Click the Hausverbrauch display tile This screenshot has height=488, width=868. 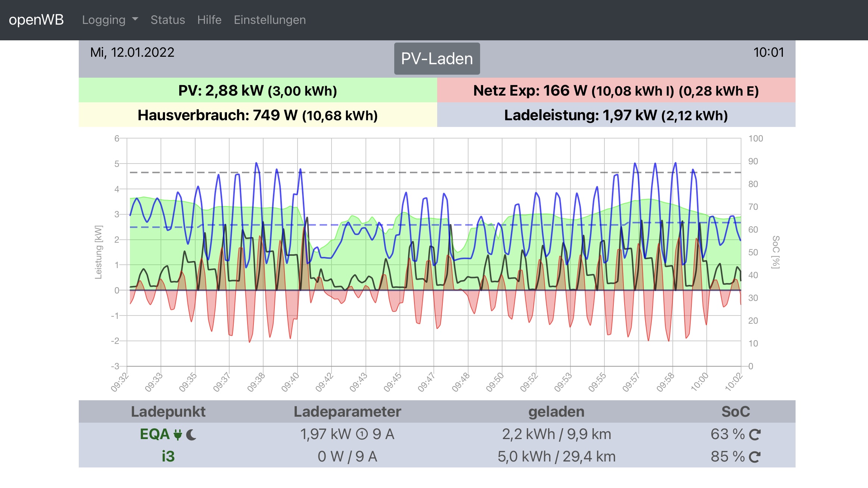pos(258,115)
